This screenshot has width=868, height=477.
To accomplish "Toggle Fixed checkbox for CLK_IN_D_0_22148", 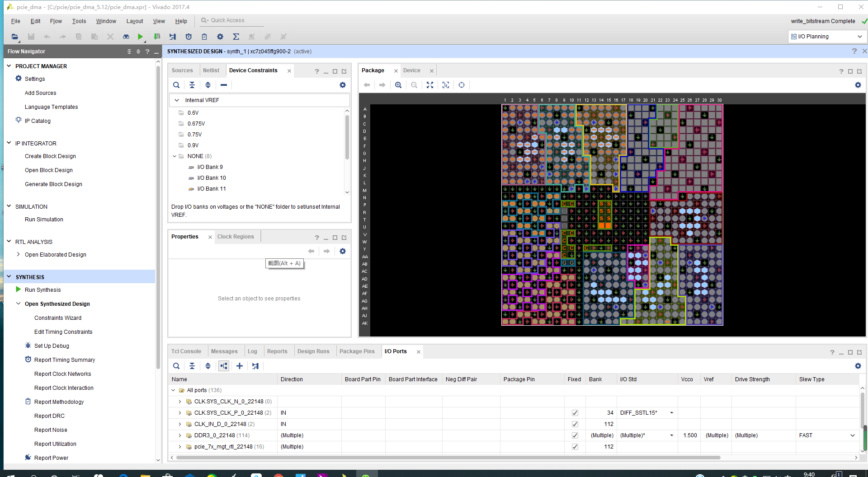I will coord(575,424).
